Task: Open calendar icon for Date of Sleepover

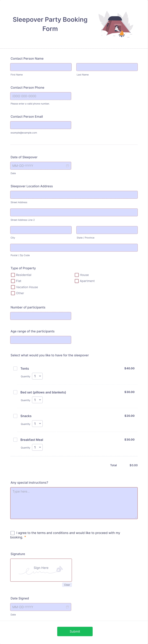Action: point(67,166)
